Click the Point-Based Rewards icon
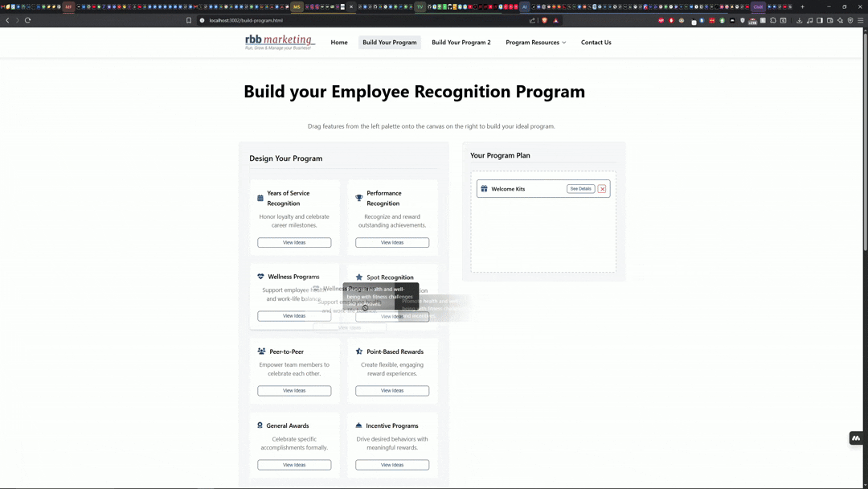Image resolution: width=868 pixels, height=489 pixels. tap(358, 351)
